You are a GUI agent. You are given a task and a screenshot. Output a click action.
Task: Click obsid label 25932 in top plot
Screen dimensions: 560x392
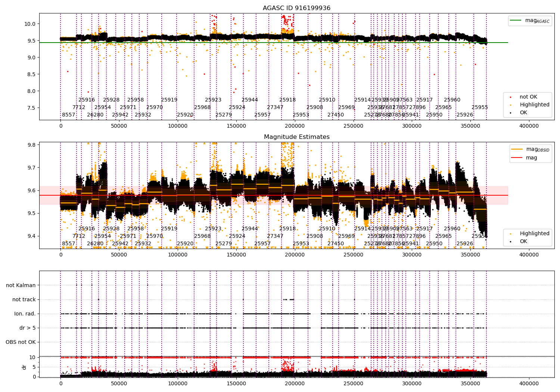tap(143, 115)
